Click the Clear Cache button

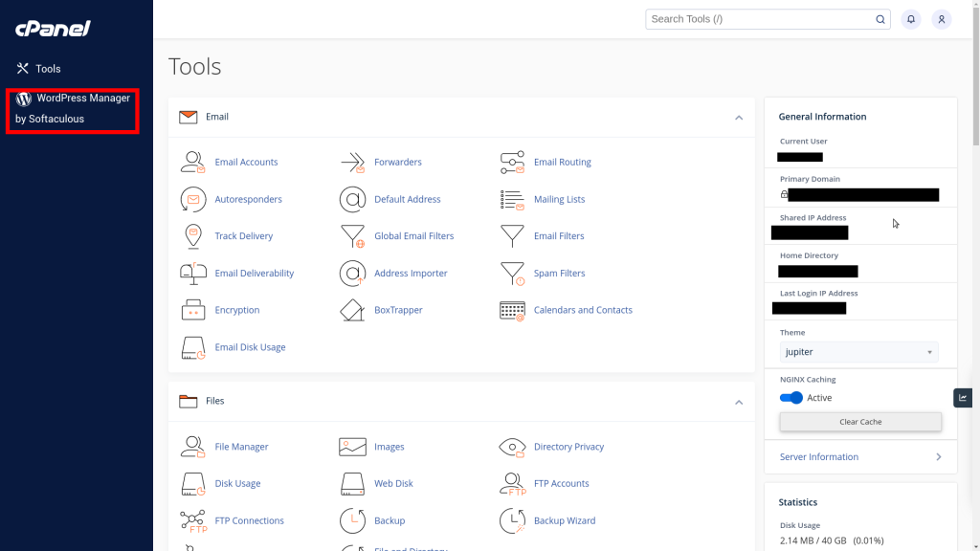[x=860, y=422]
